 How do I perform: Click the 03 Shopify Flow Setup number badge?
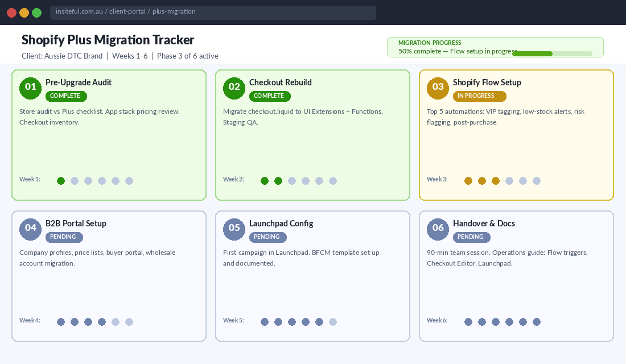click(438, 88)
